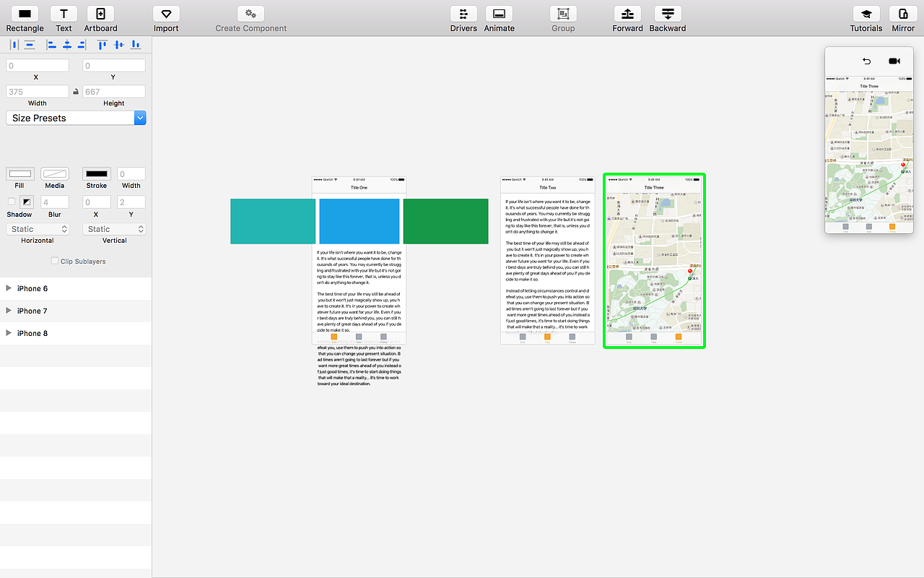Click the record video camera icon
Screen dimensions: 924x578
tap(894, 61)
